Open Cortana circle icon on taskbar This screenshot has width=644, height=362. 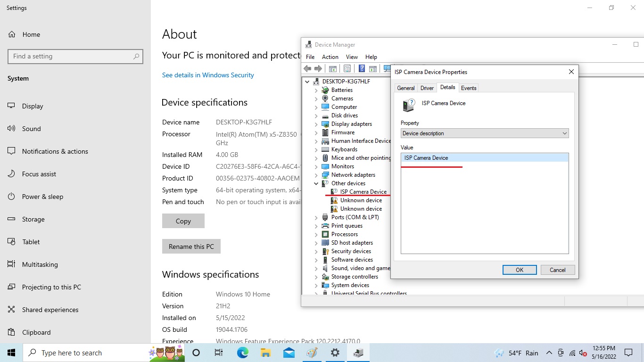click(196, 353)
